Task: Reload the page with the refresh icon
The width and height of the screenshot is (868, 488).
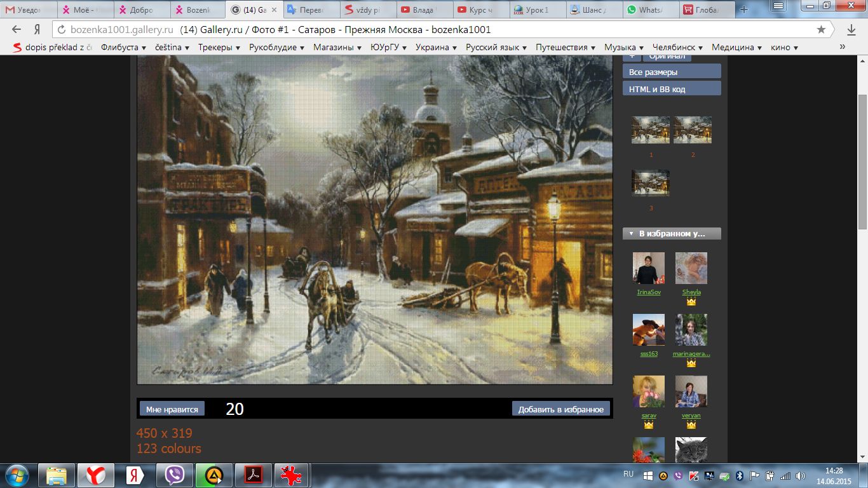Action: [x=62, y=30]
